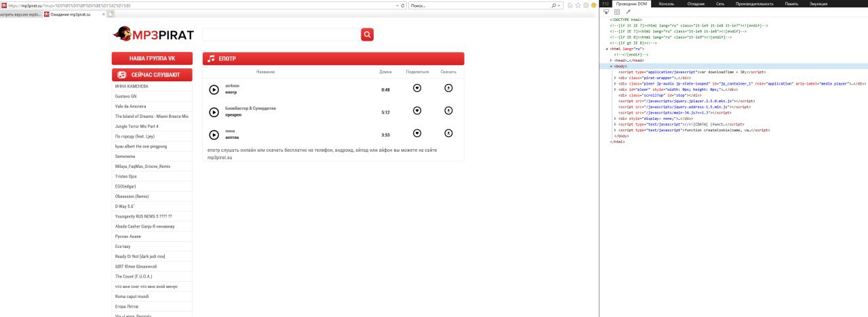This screenshot has height=317, width=868.
Task: Open the "Память" devtools tab
Action: (x=791, y=3)
